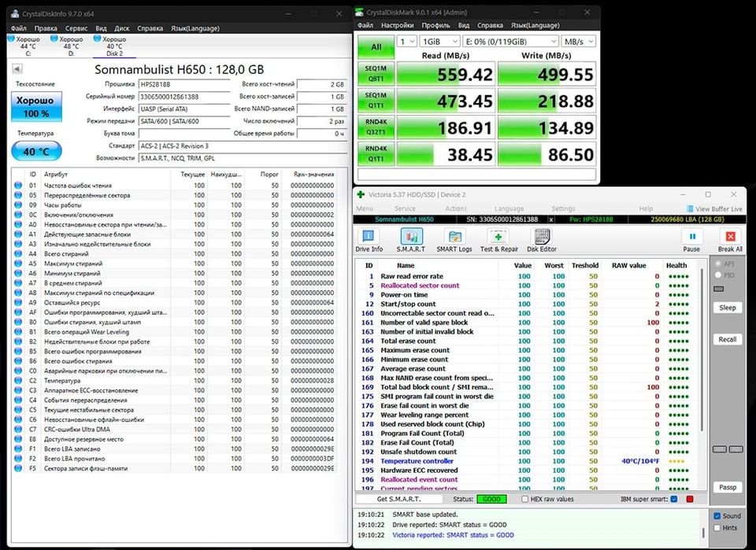Click the Get S.M.A.R.T. button
Image resolution: width=756 pixels, height=550 pixels.
(398, 499)
